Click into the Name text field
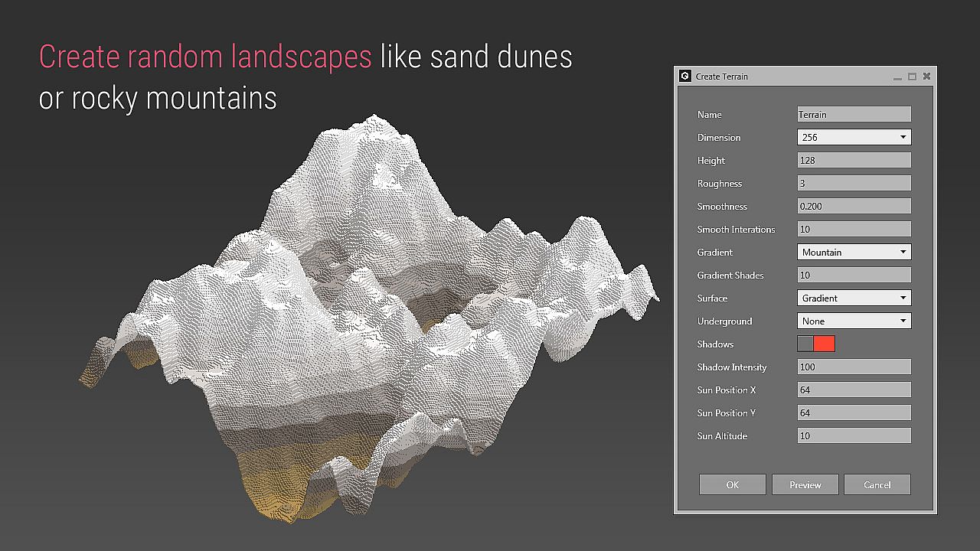 854,114
